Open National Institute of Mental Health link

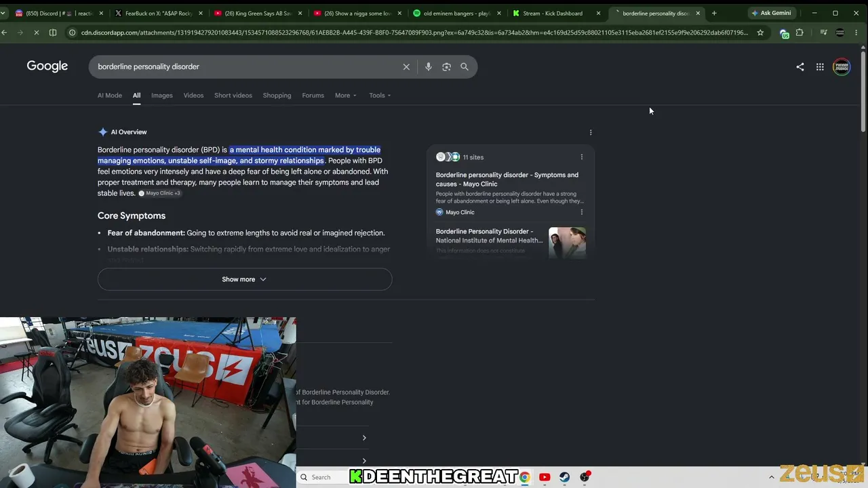tap(489, 236)
